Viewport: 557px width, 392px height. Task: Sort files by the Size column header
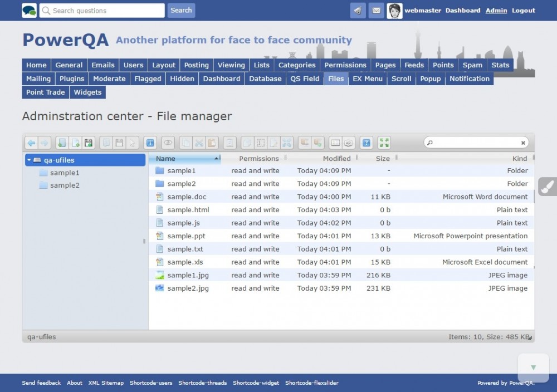(383, 159)
